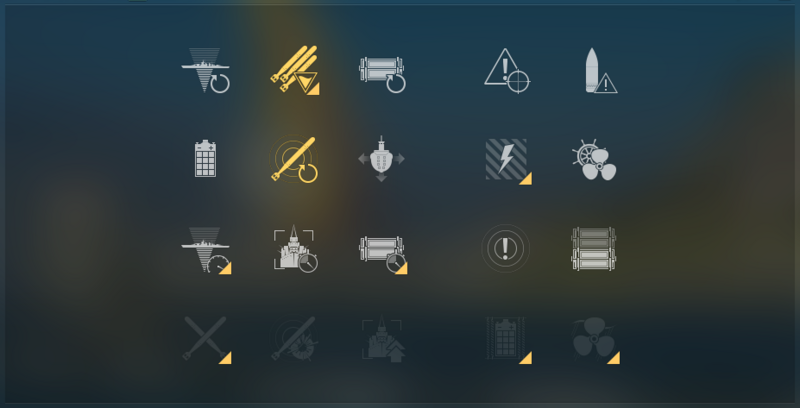This screenshot has height=408, width=800.
Task: Pick the shell with warning triangle skill
Action: pyautogui.click(x=601, y=71)
